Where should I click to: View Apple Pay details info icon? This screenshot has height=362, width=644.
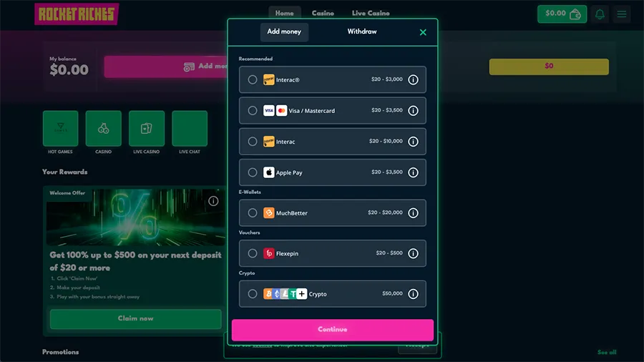point(413,172)
